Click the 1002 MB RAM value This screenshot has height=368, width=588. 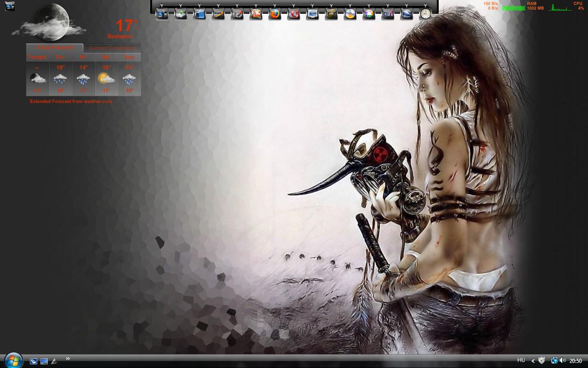click(x=535, y=8)
